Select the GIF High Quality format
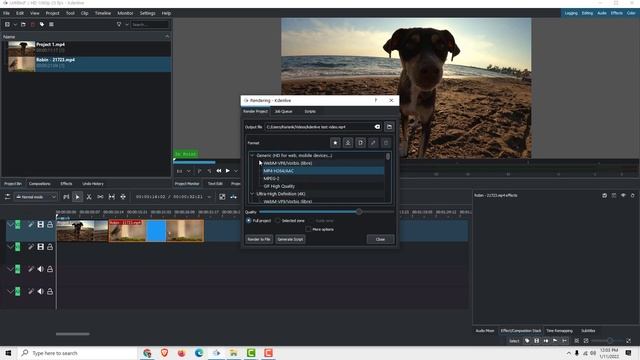The width and height of the screenshot is (640, 360). pos(279,186)
